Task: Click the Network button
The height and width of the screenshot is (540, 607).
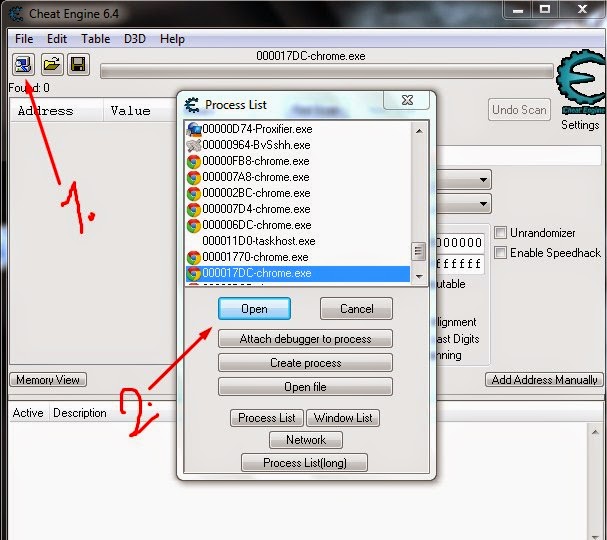Action: (x=306, y=440)
